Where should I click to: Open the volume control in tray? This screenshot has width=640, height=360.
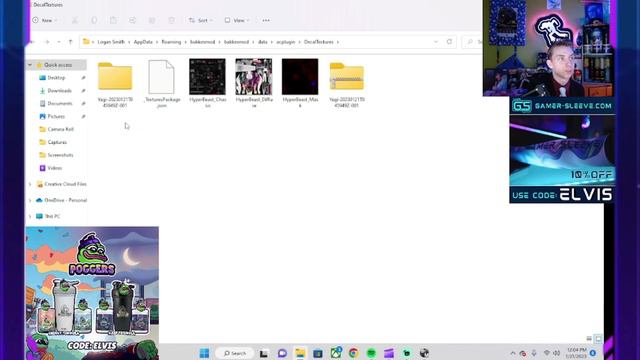pyautogui.click(x=557, y=353)
